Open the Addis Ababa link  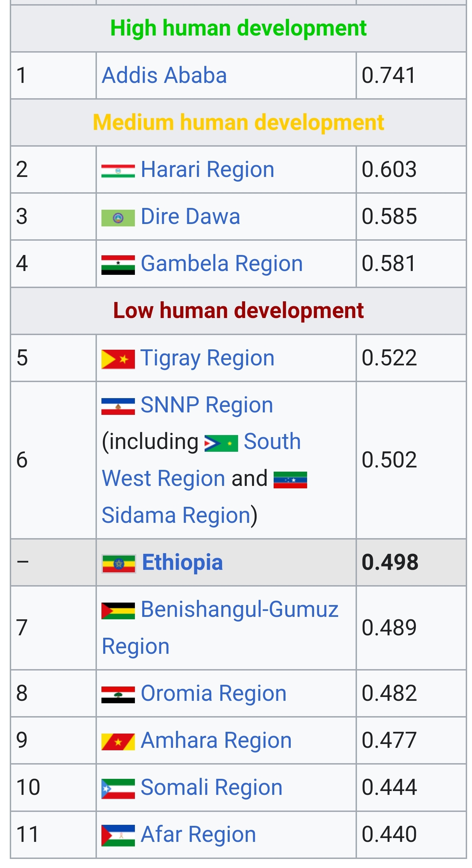(x=164, y=75)
